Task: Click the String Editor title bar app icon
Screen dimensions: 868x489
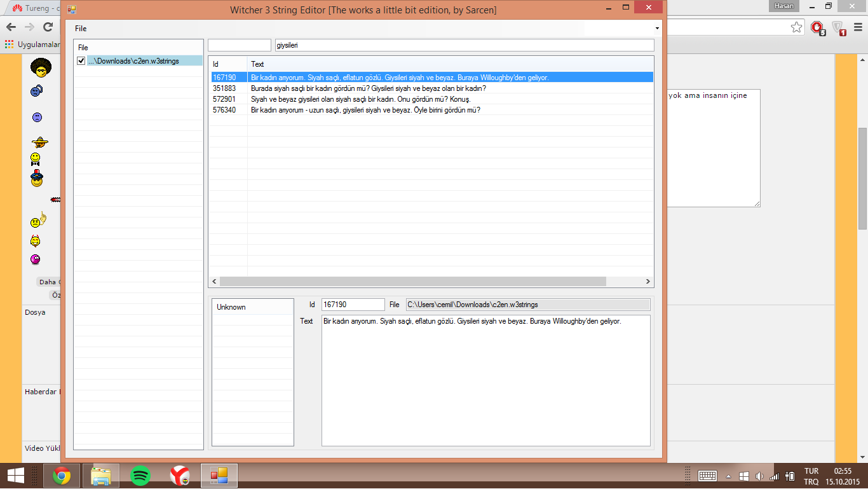Action: 71,10
